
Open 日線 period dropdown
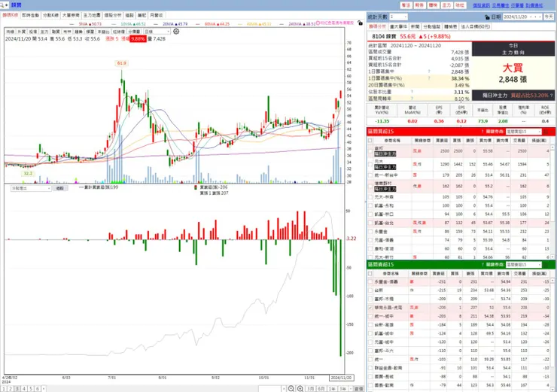[157, 32]
